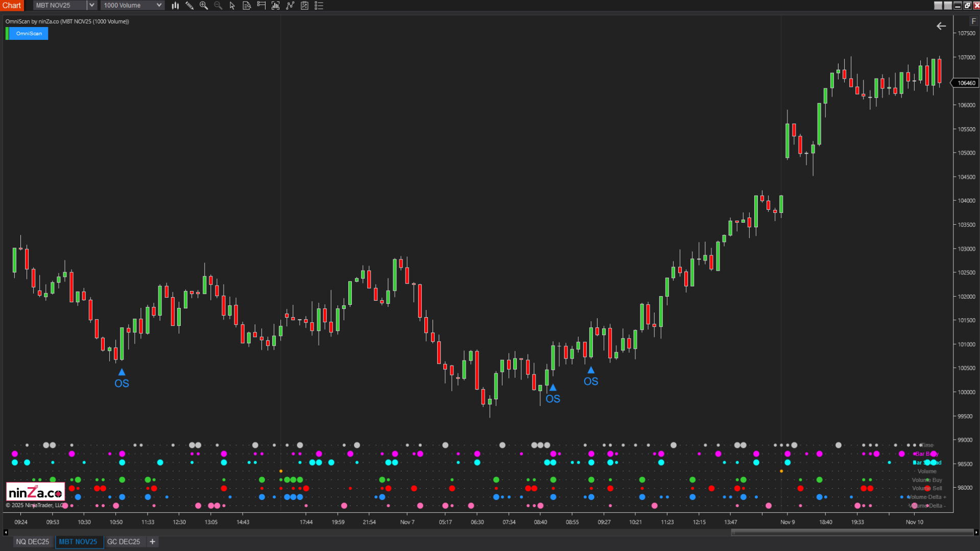Image resolution: width=980 pixels, height=551 pixels.
Task: Open the ninZa.co logo link
Action: pos(34,491)
